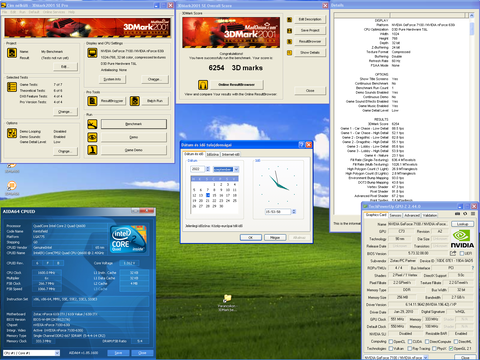Click the Show Details button
Viewport: 480px width, 360px height.
(310, 53)
